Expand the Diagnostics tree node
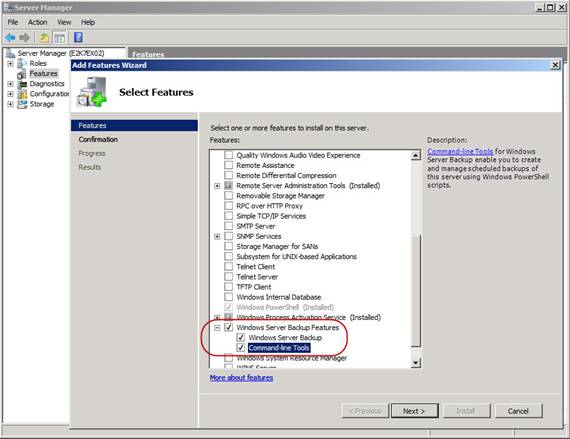The width and height of the screenshot is (570, 439). point(11,84)
